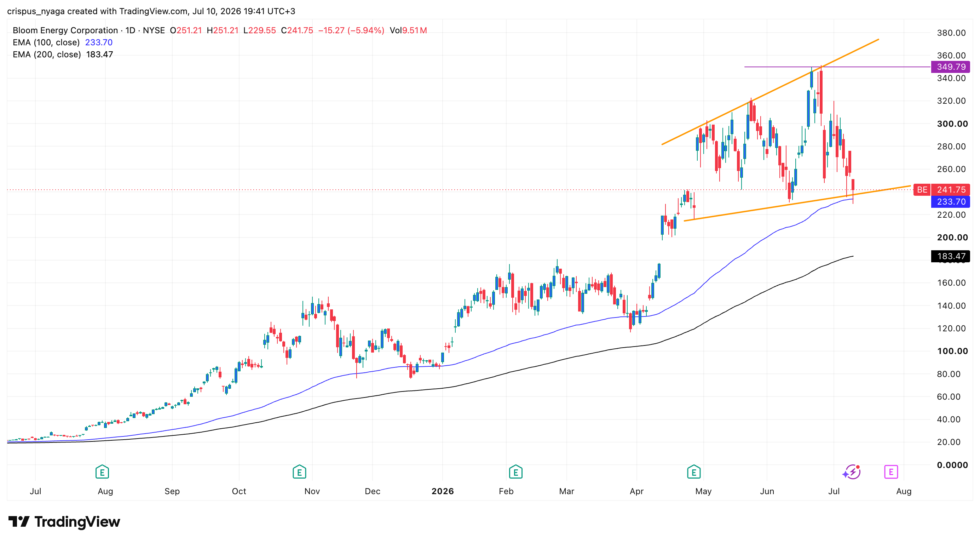
Task: Click the TradingView logo
Action: pos(64,521)
